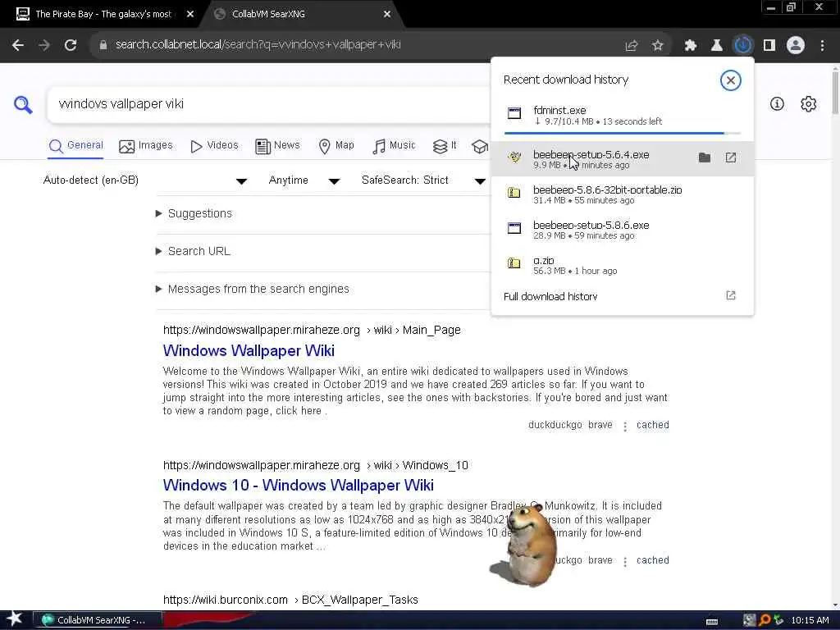840x630 pixels.
Task: Click the keyboard icon in system tray
Action: pos(712,622)
